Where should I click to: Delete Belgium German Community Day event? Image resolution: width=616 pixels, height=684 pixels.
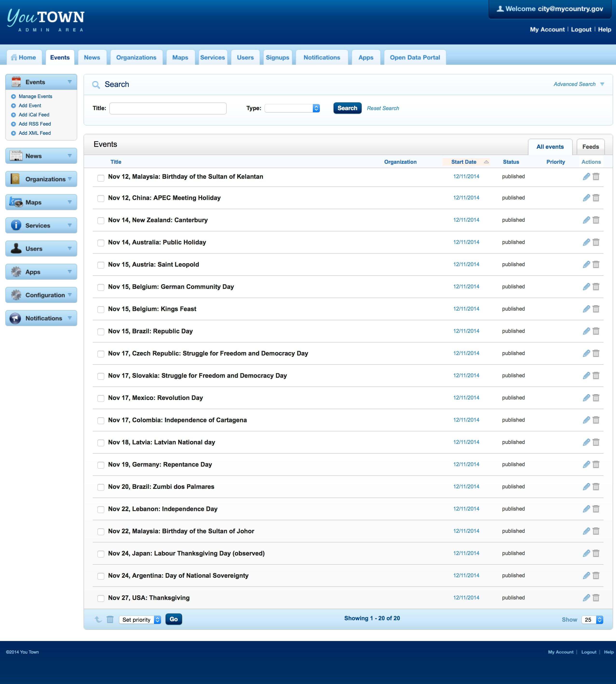coord(596,287)
